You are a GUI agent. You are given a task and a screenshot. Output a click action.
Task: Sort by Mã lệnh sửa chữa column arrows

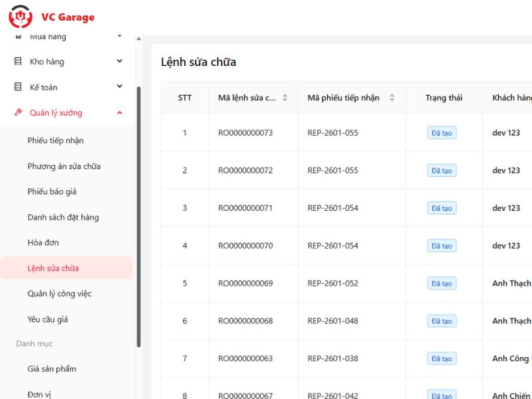(x=285, y=98)
